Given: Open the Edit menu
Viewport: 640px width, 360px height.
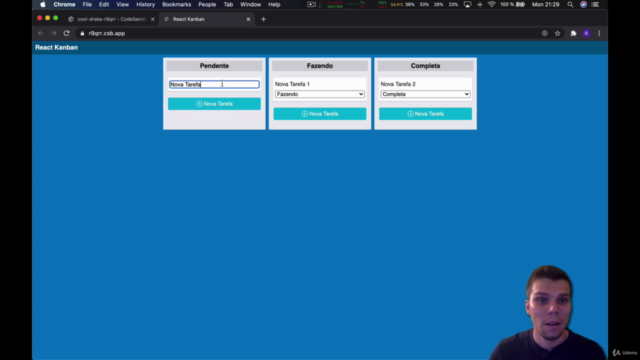Looking at the screenshot, I should click(104, 4).
